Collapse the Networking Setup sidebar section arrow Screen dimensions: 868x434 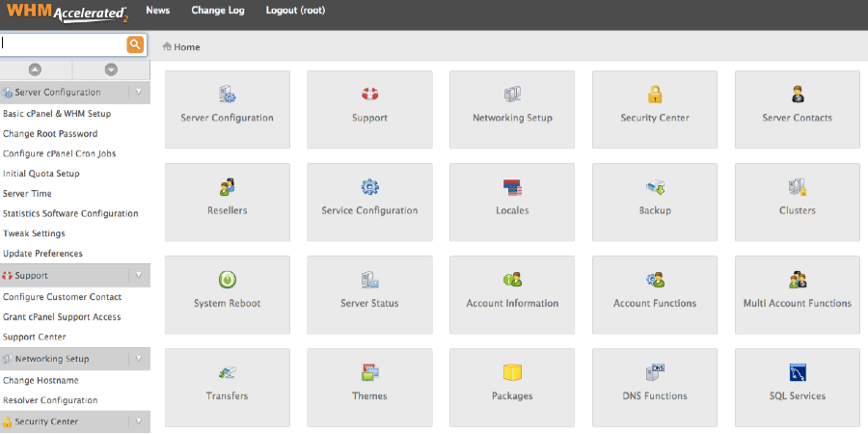[138, 359]
